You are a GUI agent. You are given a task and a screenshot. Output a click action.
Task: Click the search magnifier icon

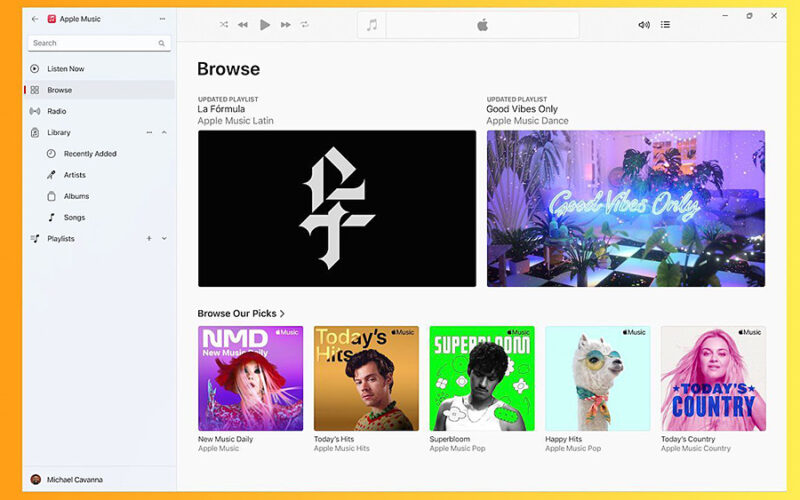(x=161, y=43)
